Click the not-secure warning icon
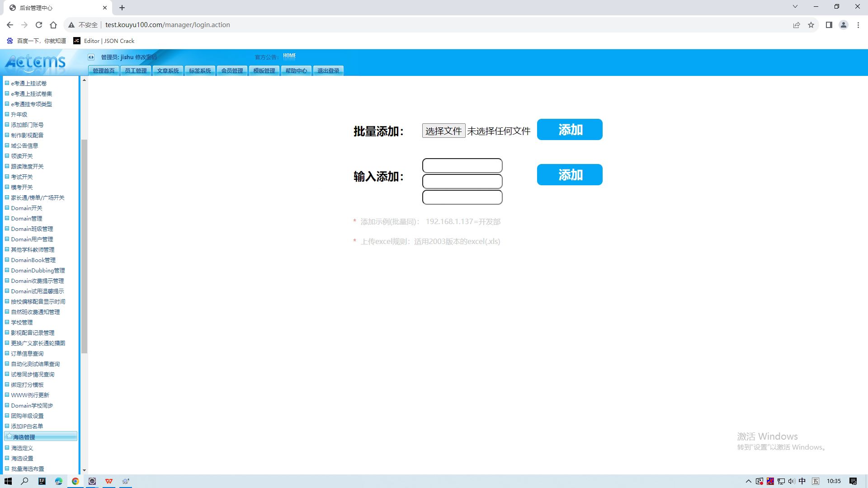Viewport: 868px width, 488px height. (x=71, y=25)
